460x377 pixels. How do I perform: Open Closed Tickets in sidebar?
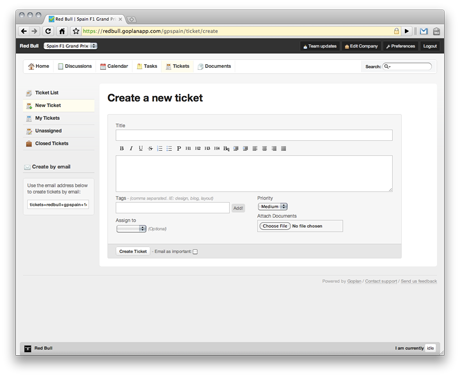click(x=59, y=143)
